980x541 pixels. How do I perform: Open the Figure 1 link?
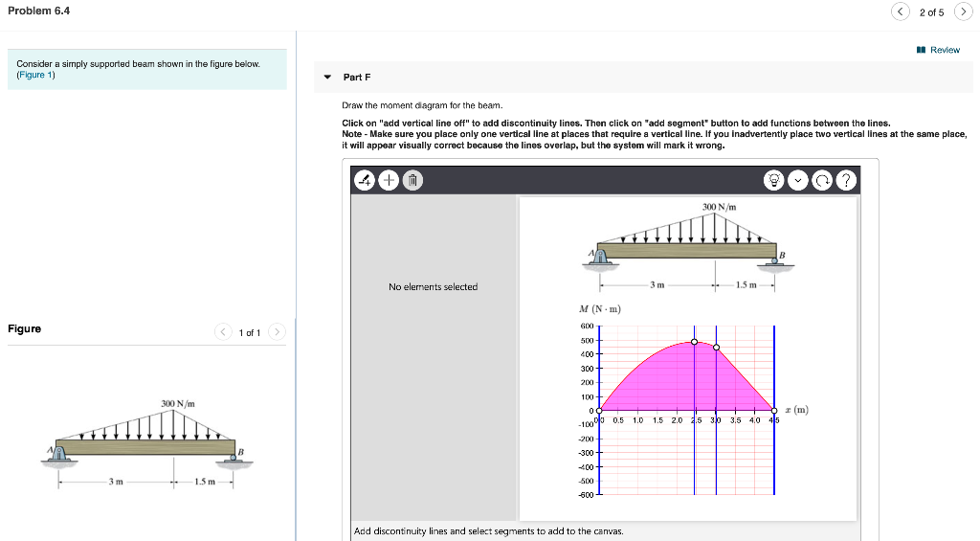pos(35,75)
